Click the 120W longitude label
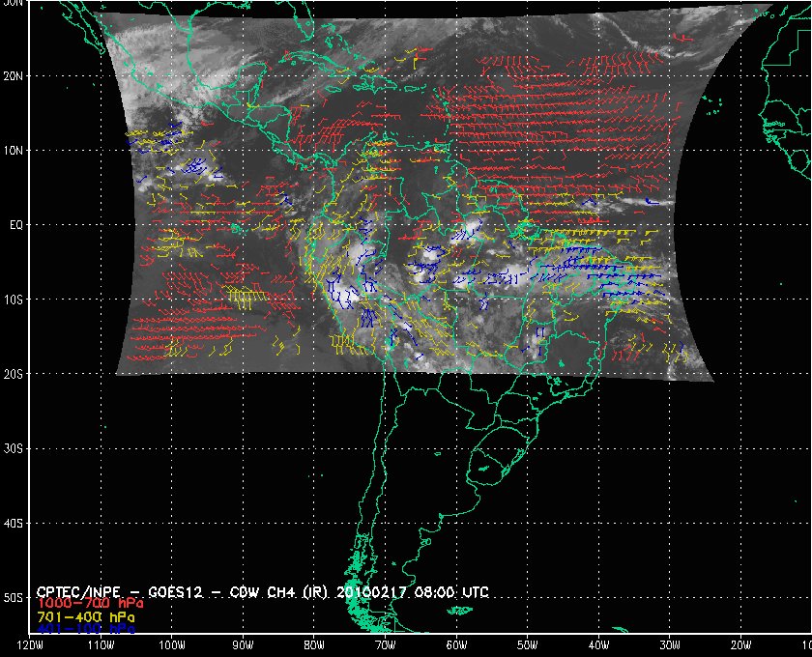812x657 pixels. click(30, 645)
